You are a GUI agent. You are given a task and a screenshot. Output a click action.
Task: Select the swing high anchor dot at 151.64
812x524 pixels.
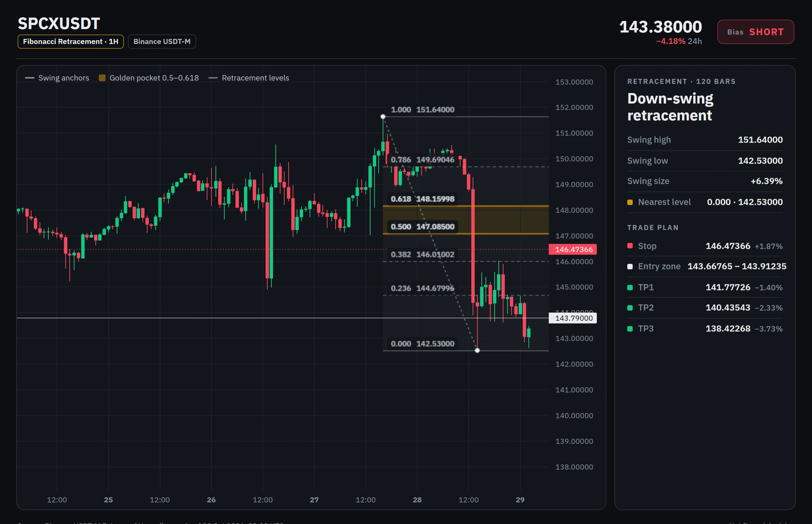tap(383, 117)
